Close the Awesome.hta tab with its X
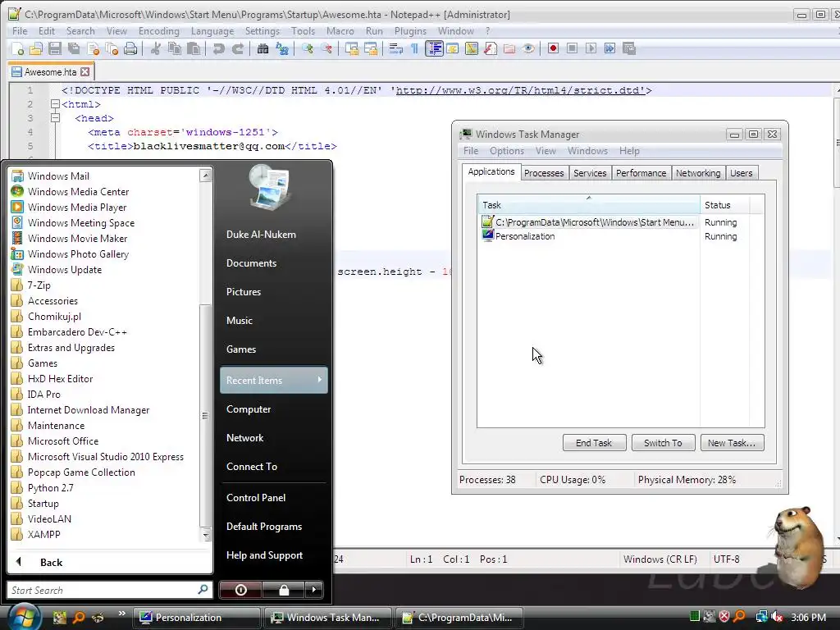The width and height of the screenshot is (840, 630). coord(85,72)
